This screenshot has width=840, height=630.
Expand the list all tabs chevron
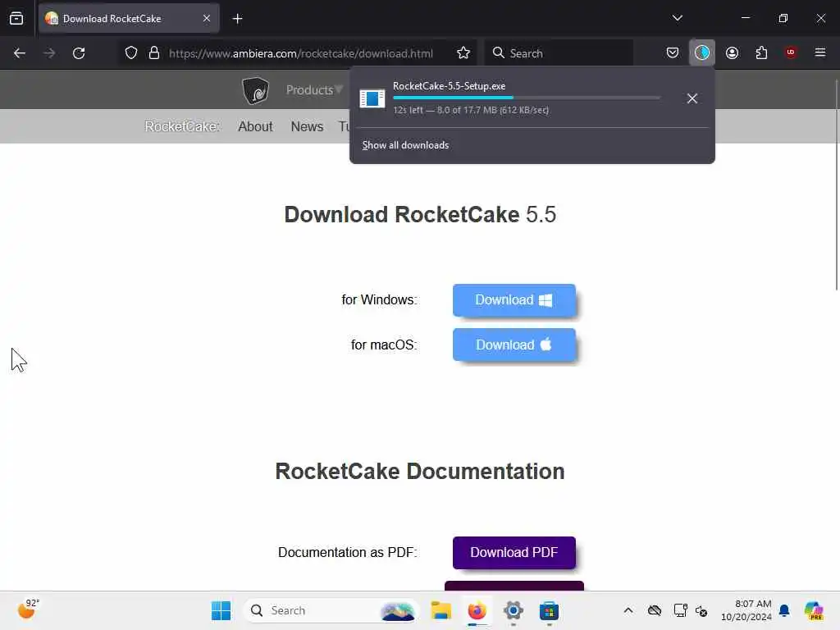[x=678, y=18]
